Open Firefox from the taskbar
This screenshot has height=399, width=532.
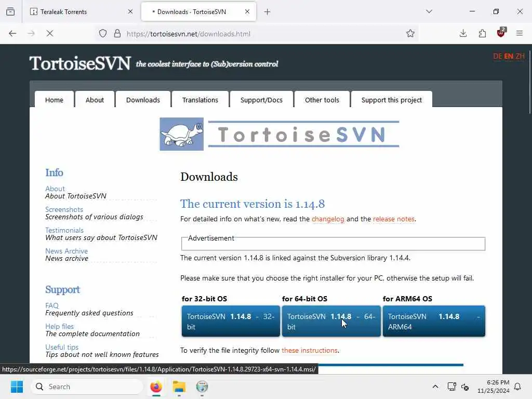pyautogui.click(x=156, y=387)
